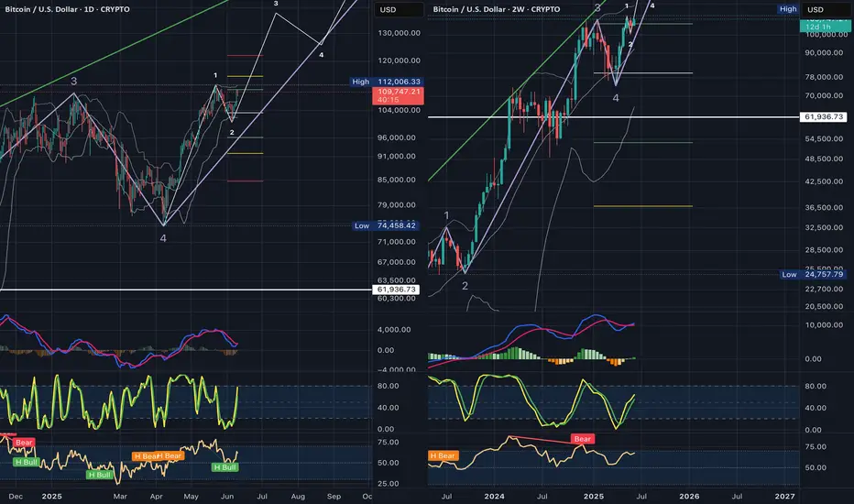Image resolution: width=854 pixels, height=504 pixels.
Task: Click the 79,000.00 level on the 1D price axis
Action: coord(397,205)
